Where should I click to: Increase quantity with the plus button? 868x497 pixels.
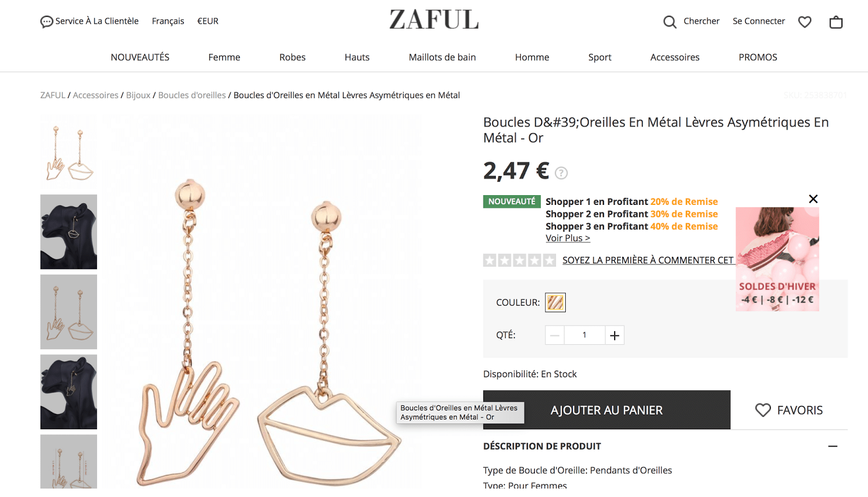pos(615,335)
